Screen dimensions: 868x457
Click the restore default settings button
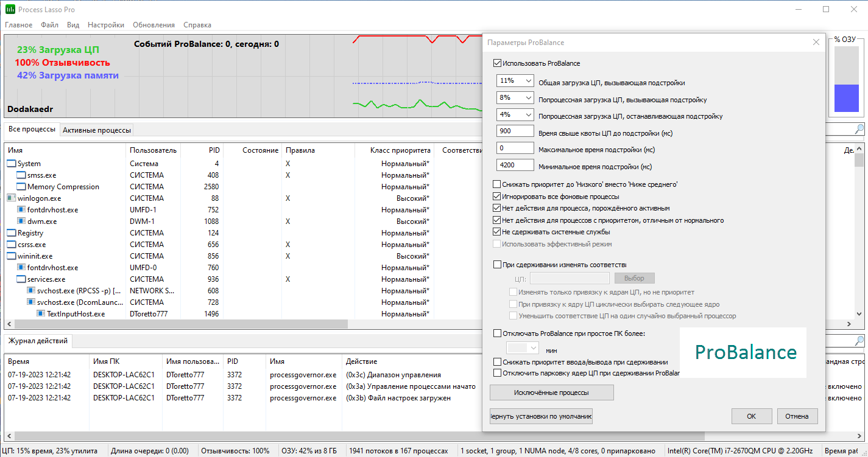click(541, 416)
